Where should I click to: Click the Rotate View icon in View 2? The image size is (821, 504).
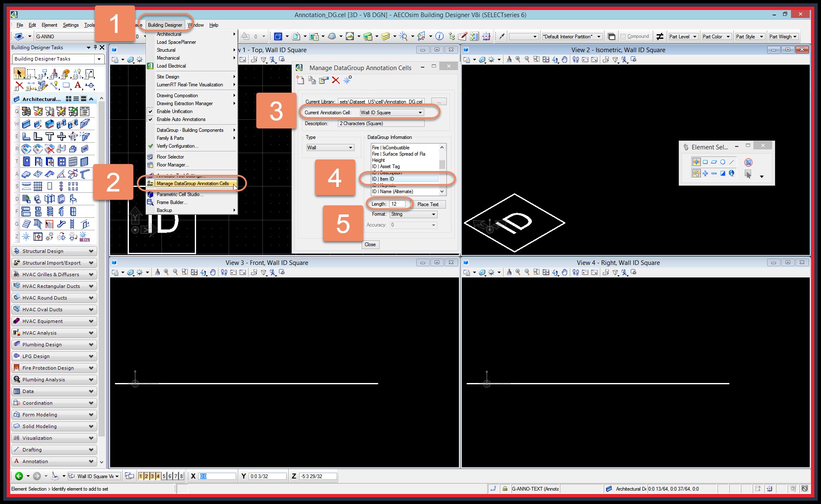555,60
